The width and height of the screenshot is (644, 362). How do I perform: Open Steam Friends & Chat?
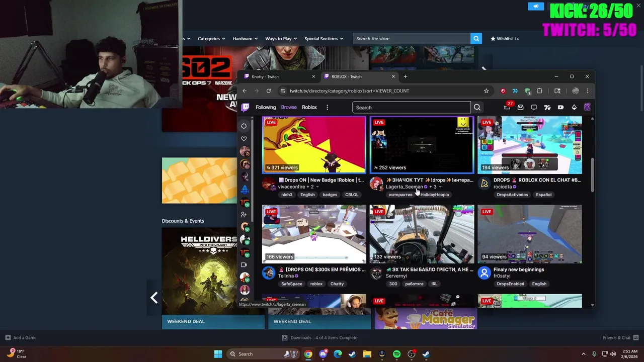click(x=621, y=338)
